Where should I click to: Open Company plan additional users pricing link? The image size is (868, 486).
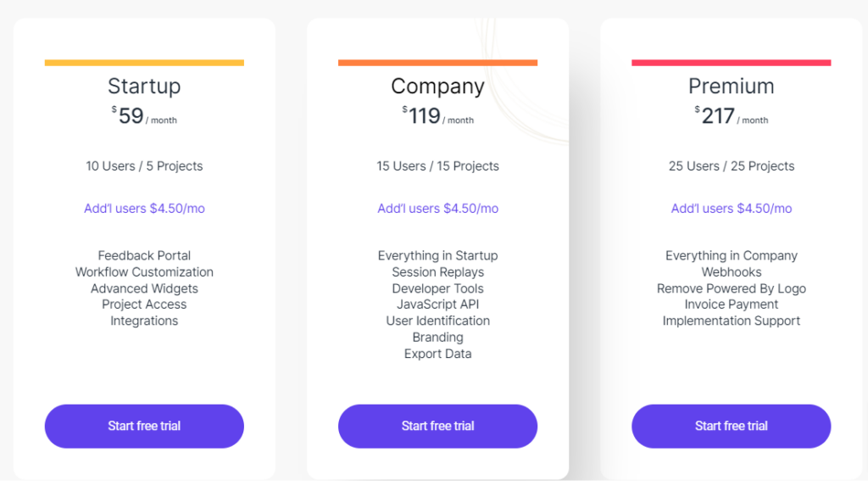click(437, 209)
